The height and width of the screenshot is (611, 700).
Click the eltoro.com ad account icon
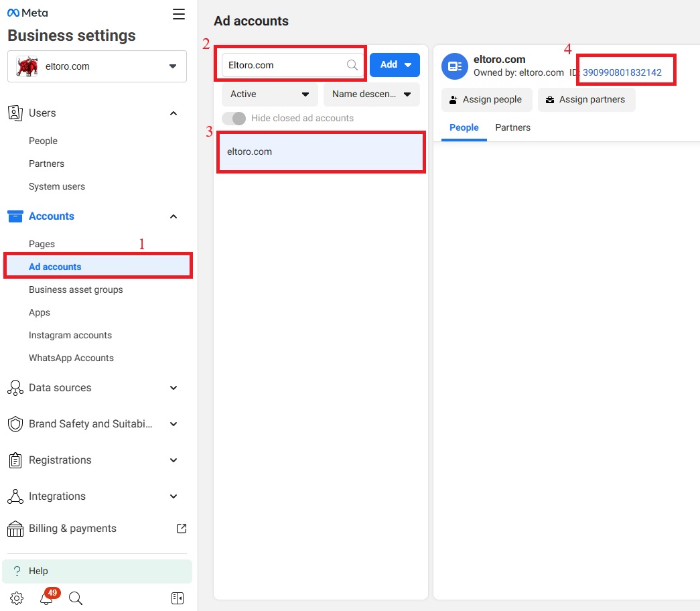(x=454, y=66)
